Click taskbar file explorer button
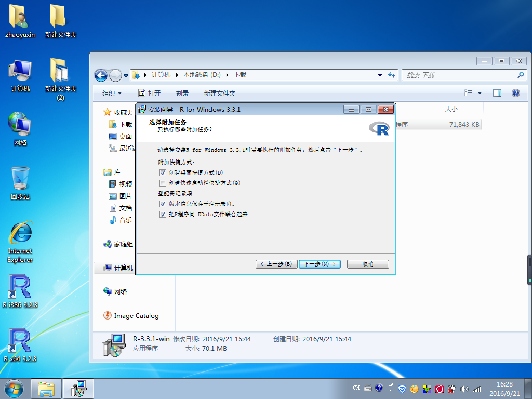This screenshot has height=399, width=532. click(x=46, y=389)
